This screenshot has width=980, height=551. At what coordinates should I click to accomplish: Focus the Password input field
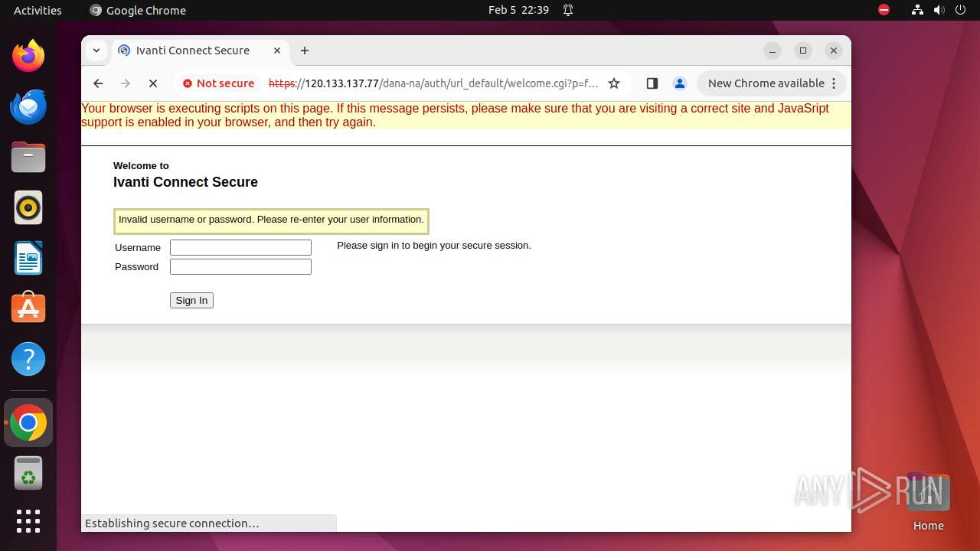(x=240, y=266)
